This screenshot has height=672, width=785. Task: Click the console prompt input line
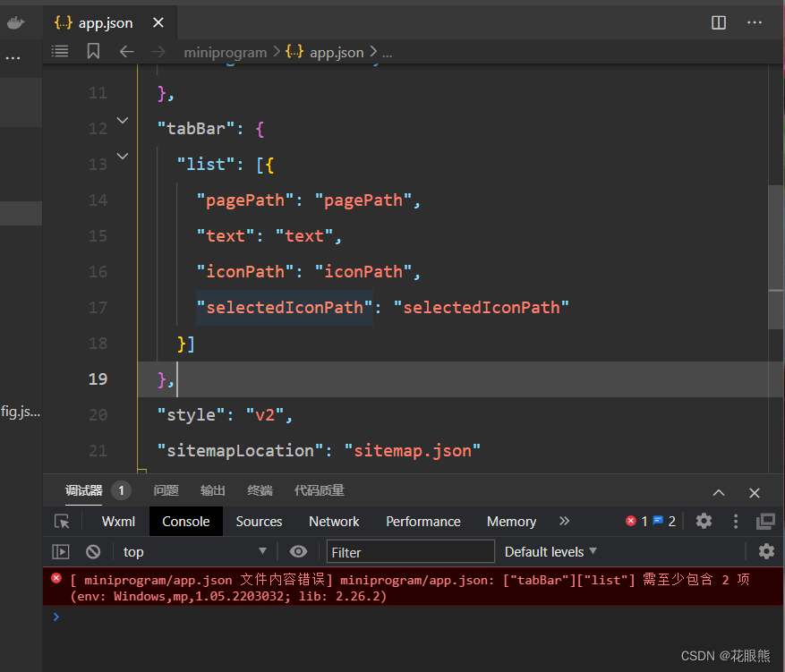pos(414,617)
